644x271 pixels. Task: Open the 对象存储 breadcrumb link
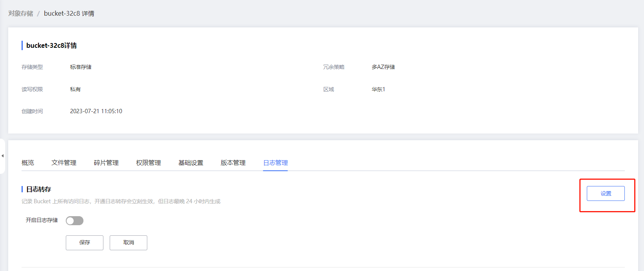[x=21, y=14]
